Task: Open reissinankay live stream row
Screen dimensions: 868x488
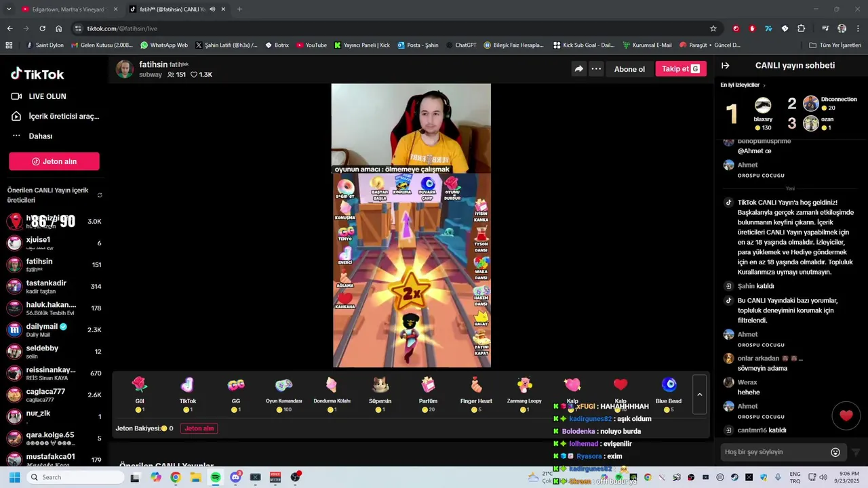Action: coord(54,373)
